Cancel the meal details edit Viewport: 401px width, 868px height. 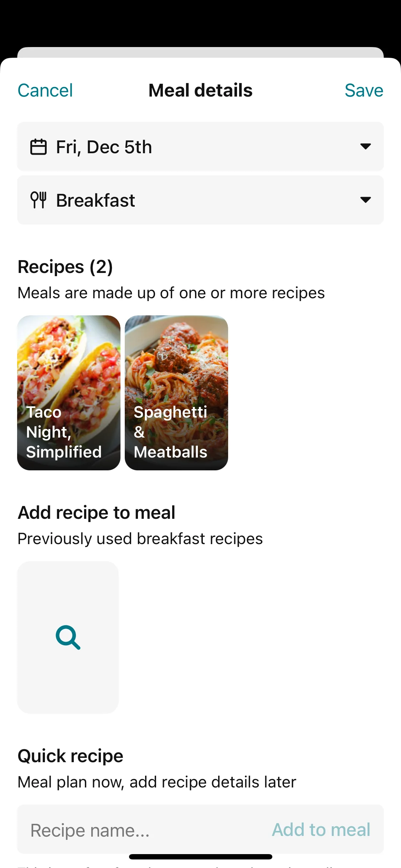click(45, 90)
